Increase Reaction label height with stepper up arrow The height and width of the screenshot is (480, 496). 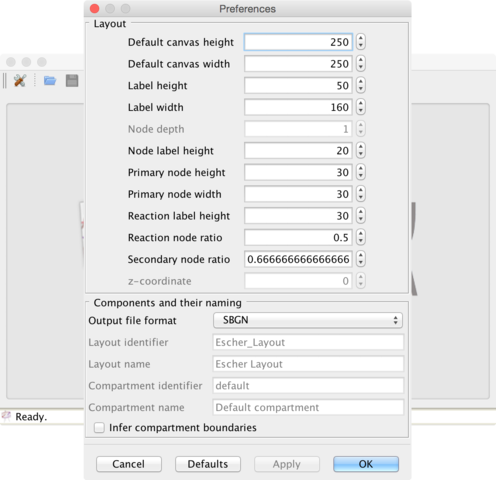coord(361,212)
